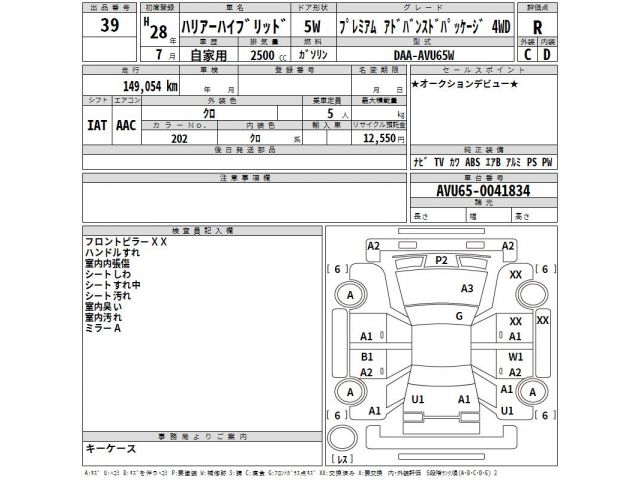Click exterior grade C
The height and width of the screenshot is (480, 640).
(x=527, y=54)
